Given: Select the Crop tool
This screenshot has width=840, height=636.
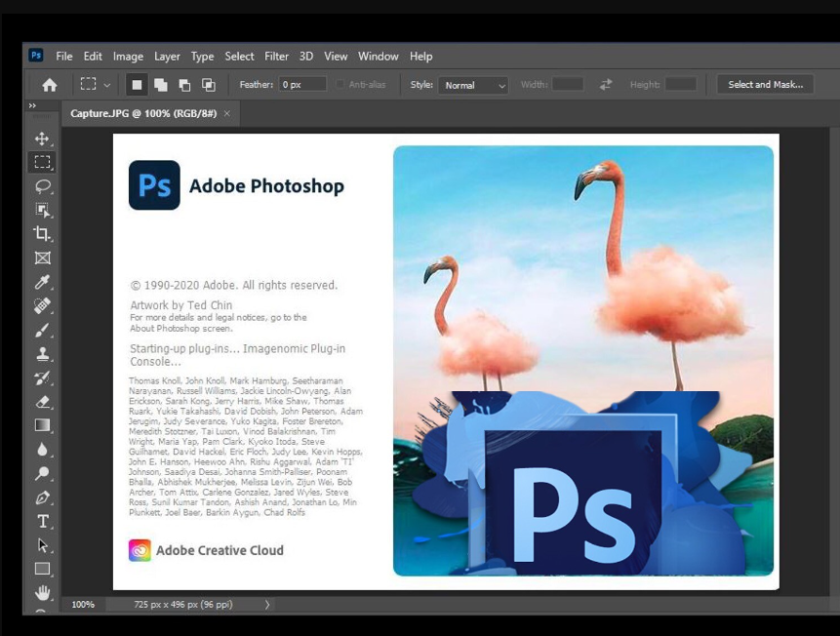Looking at the screenshot, I should (x=42, y=233).
